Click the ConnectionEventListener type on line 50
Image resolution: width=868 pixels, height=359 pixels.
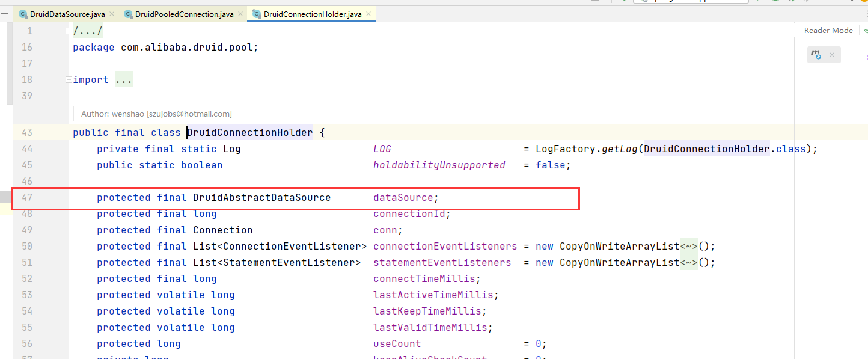pyautogui.click(x=292, y=247)
